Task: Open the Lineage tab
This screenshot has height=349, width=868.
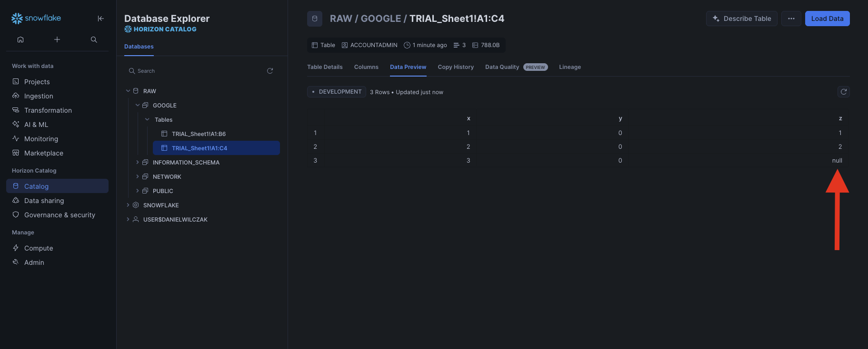Action: coord(569,67)
